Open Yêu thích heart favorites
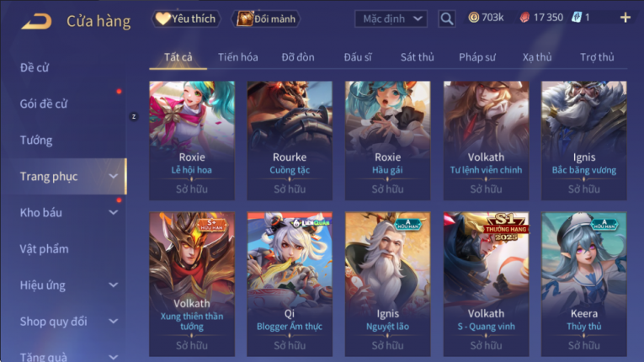The height and width of the screenshot is (362, 644). click(x=186, y=19)
